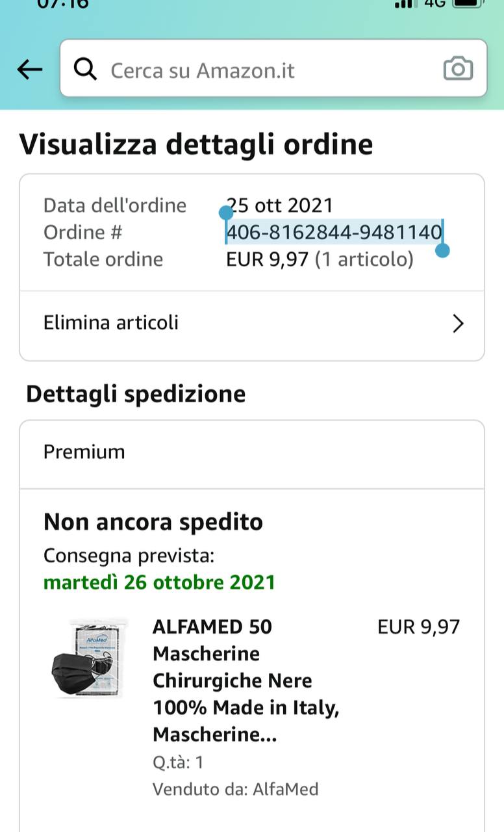Tap the Non ancora spedito status heading
This screenshot has height=832, width=504.
click(x=153, y=522)
